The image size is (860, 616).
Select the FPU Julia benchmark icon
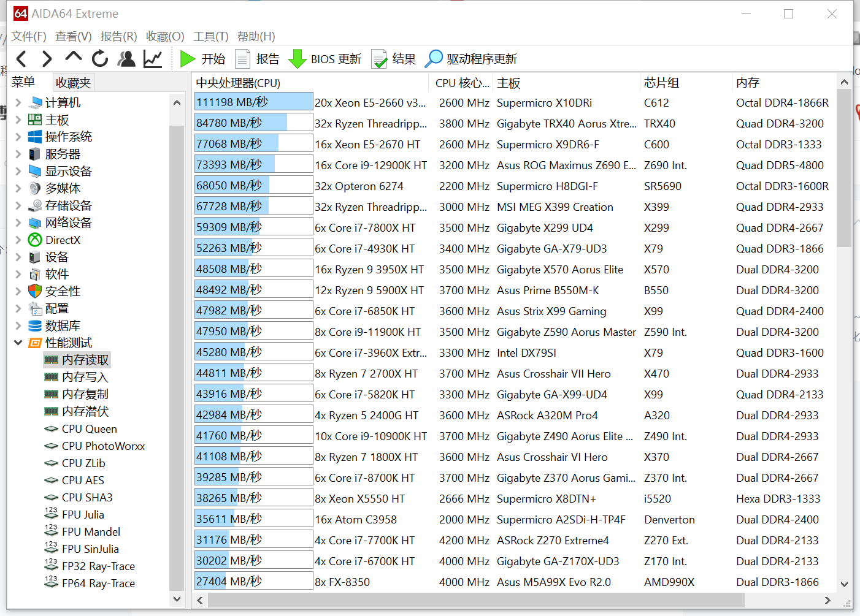[52, 514]
